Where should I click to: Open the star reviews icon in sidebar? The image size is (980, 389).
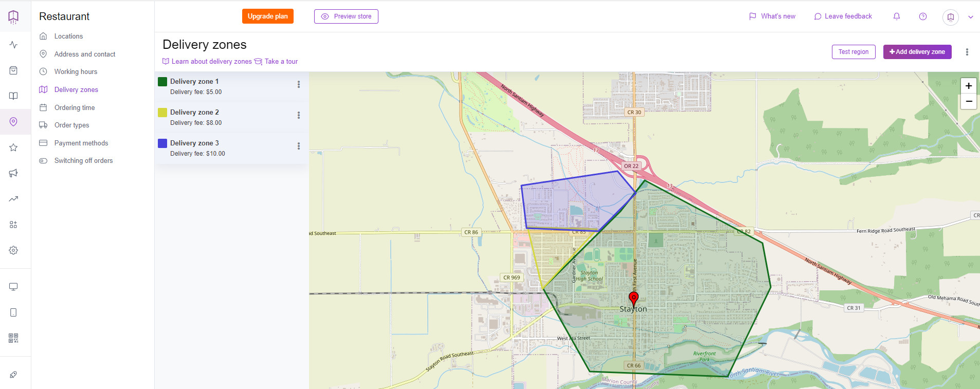click(13, 147)
